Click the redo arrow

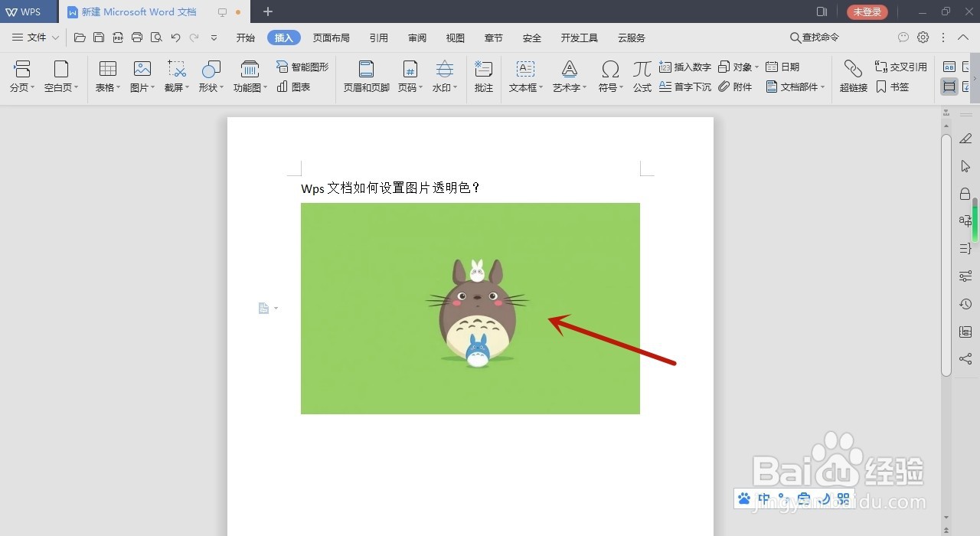pos(194,38)
